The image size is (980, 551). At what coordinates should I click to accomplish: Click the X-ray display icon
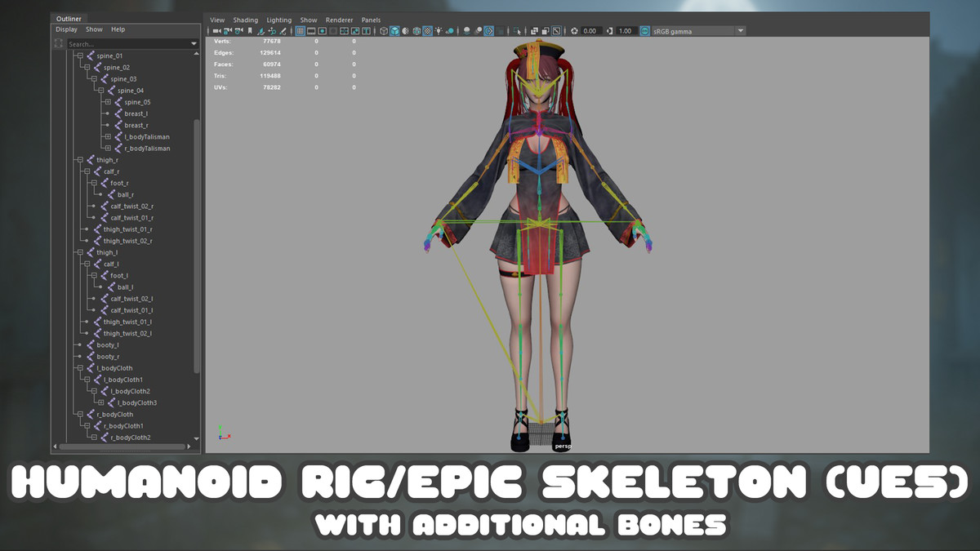pos(535,31)
